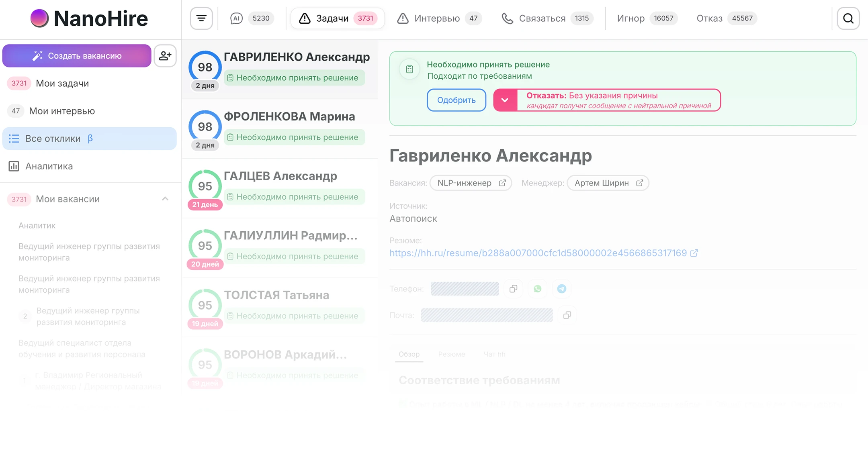Open the hh.ru resume link
Image resolution: width=868 pixels, height=467 pixels.
pyautogui.click(x=538, y=253)
